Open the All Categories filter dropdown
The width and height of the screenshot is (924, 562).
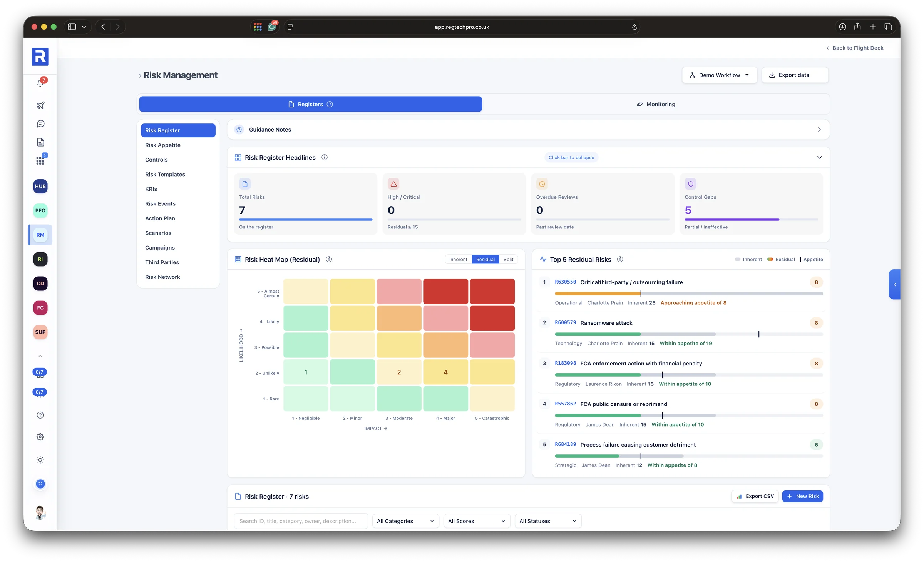coord(405,521)
